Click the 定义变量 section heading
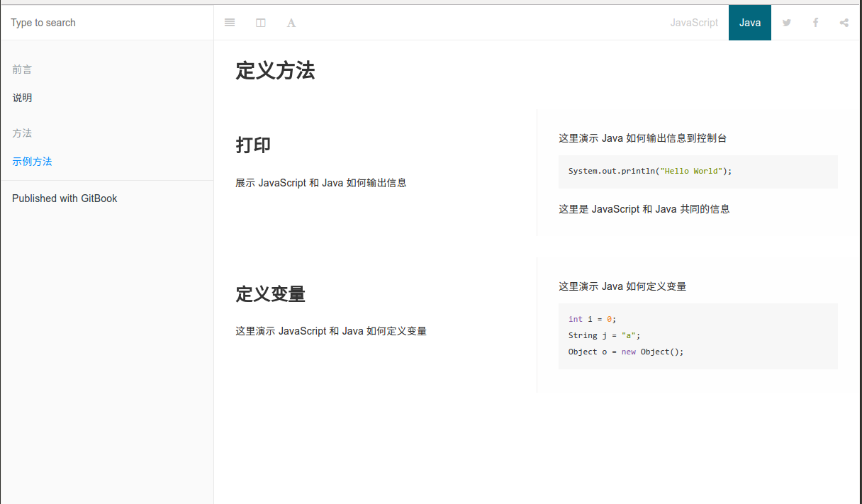The height and width of the screenshot is (504, 862). (270, 294)
